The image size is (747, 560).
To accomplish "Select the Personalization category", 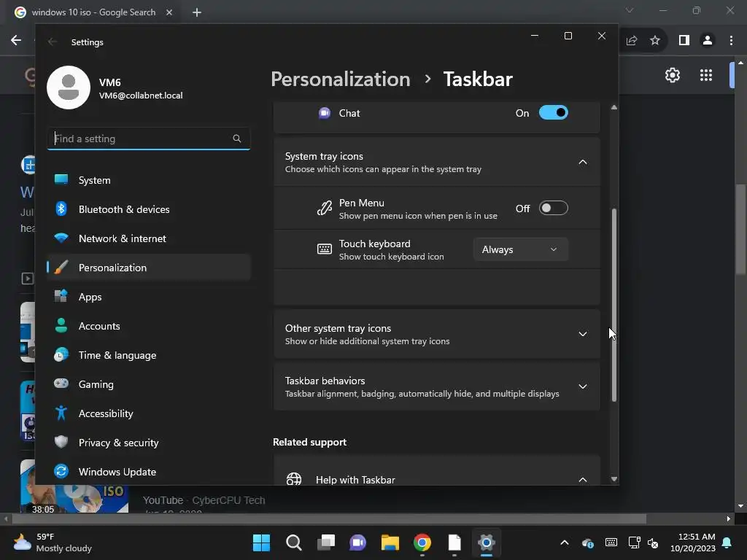I will pos(149,268).
